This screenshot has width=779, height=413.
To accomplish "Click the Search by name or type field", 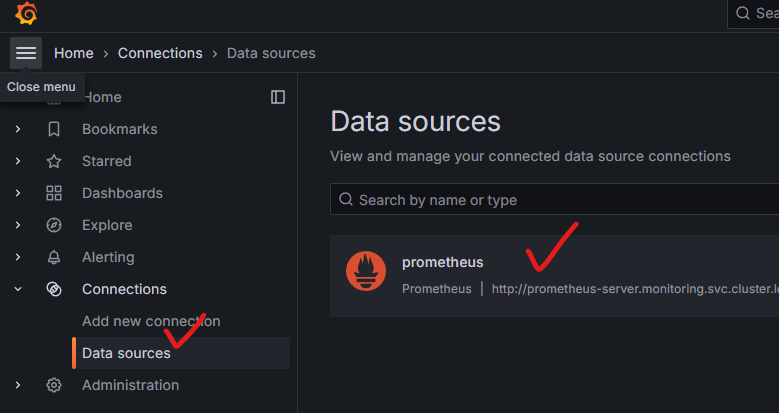I will click(554, 200).
